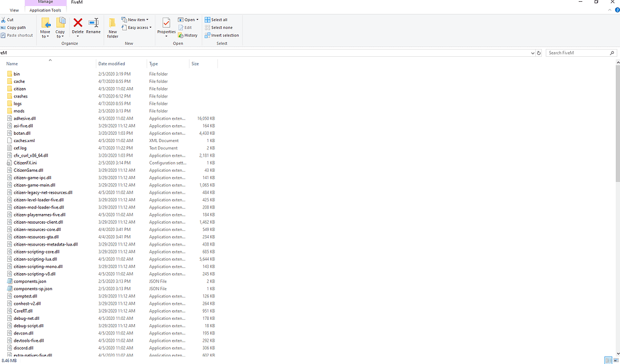620x364 pixels.
Task: Click Select none to deselect items
Action: [219, 27]
